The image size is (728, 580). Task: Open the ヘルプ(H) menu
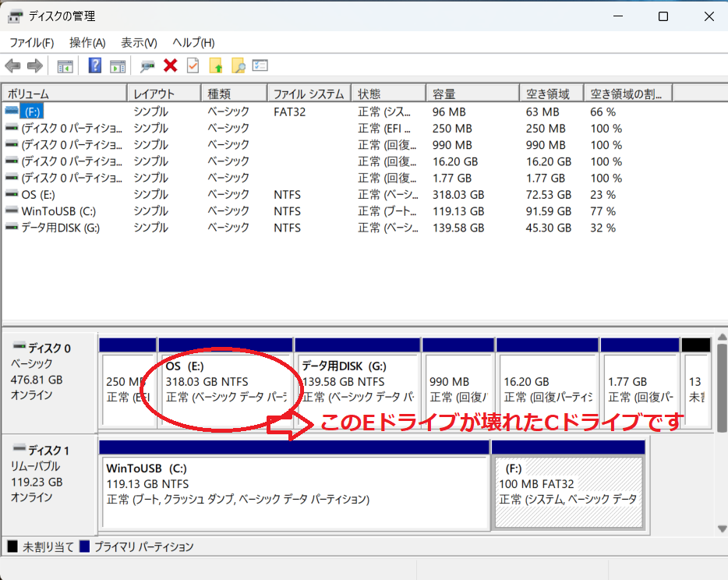point(193,43)
